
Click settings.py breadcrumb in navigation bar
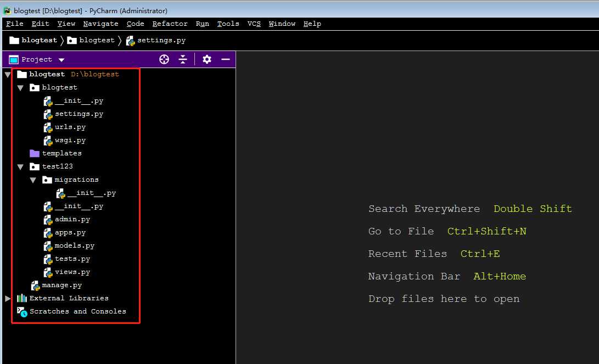click(156, 41)
